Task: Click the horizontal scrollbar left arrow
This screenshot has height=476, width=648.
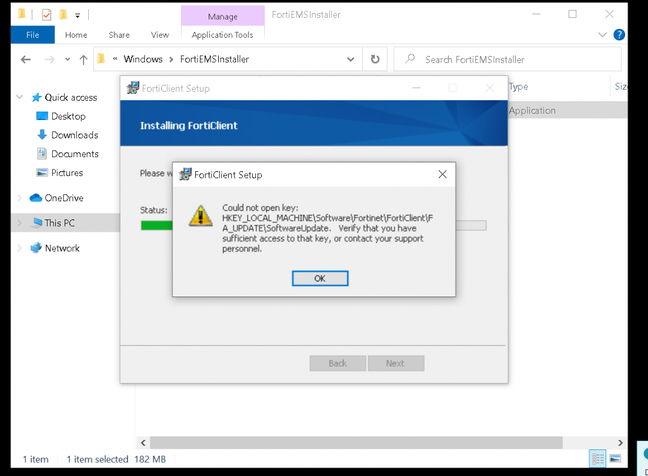Action: click(x=143, y=443)
